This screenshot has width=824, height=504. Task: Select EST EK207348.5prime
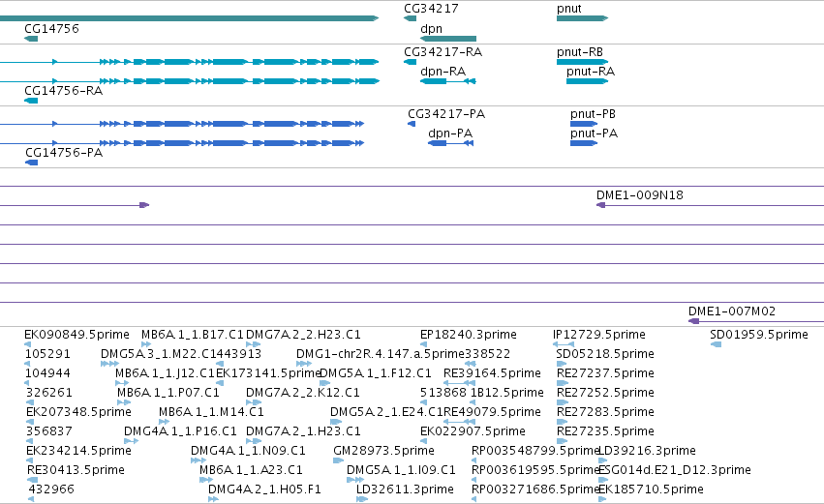pos(78,411)
